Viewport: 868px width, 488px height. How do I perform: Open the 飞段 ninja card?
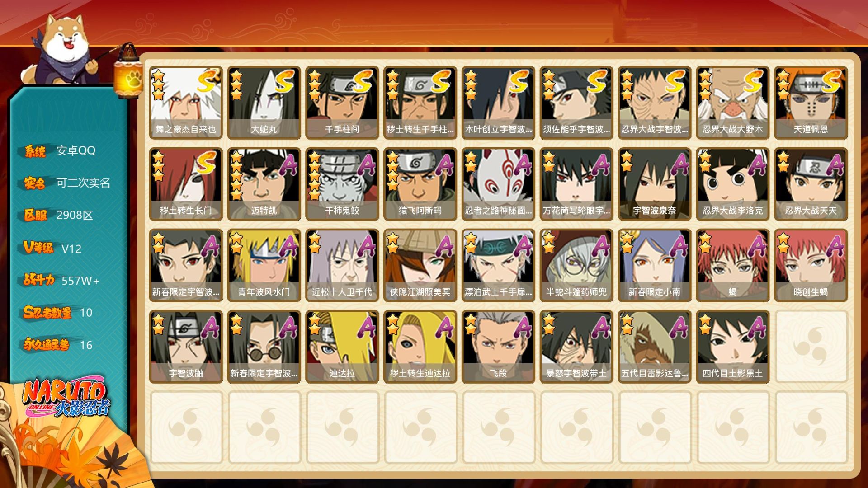[x=498, y=347]
